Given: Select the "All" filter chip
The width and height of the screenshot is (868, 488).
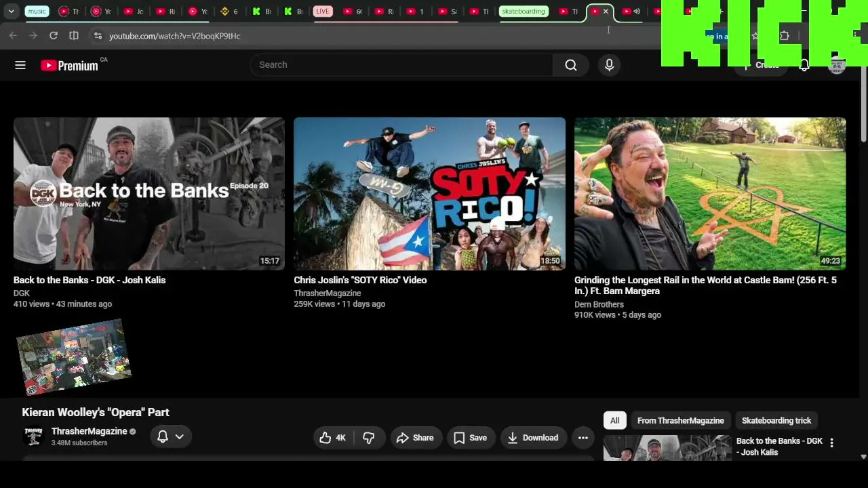Looking at the screenshot, I should 614,421.
